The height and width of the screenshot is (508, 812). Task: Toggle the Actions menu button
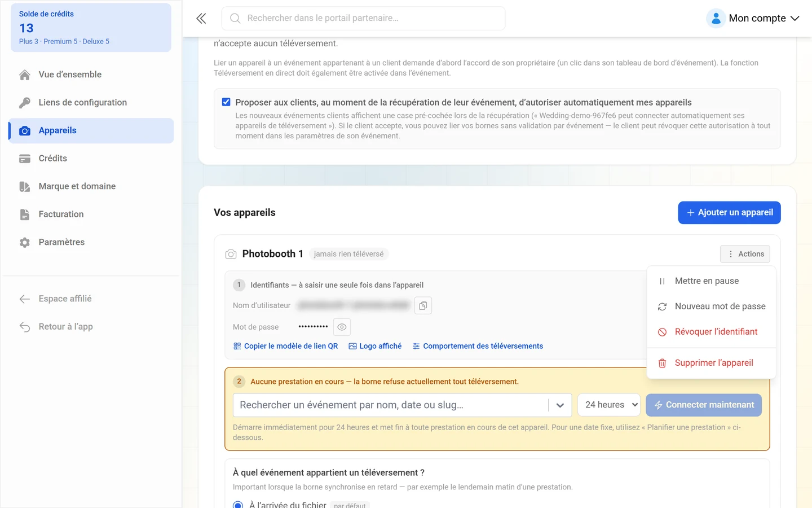click(745, 254)
